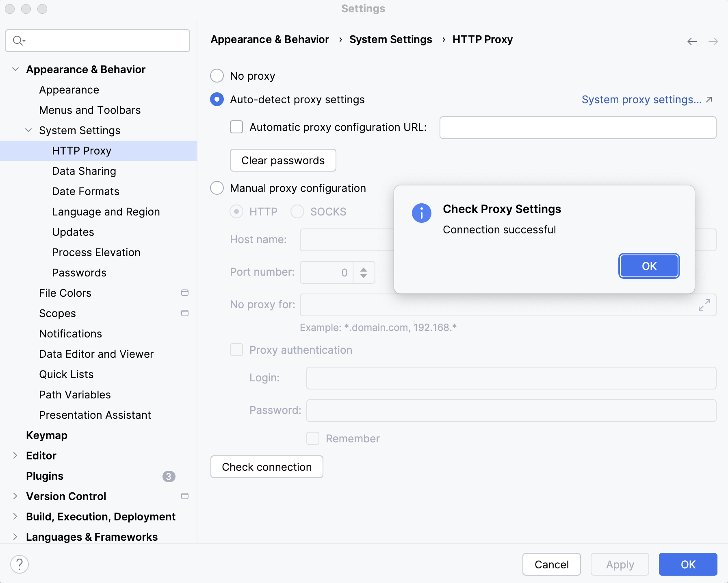Open help via the question mark icon

click(19, 564)
